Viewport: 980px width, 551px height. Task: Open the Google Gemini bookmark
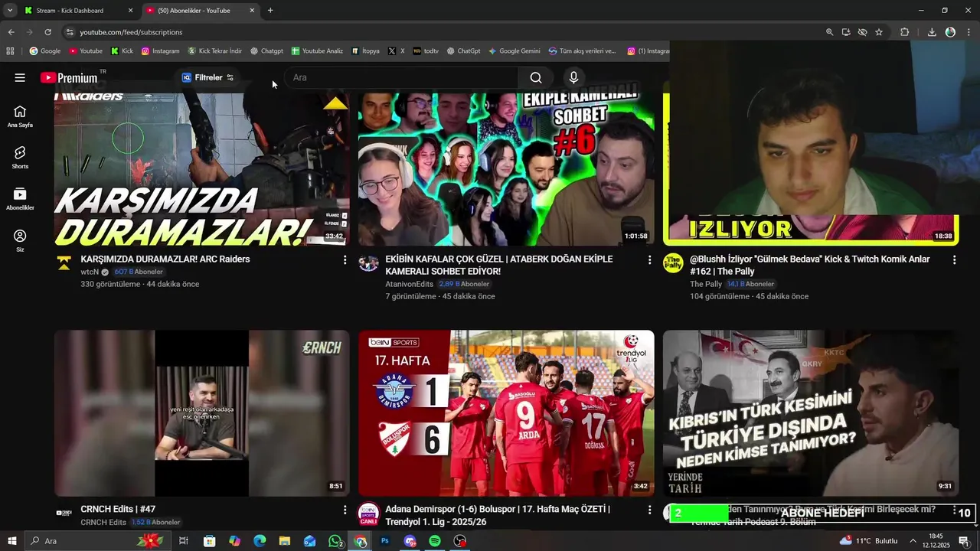(x=514, y=51)
